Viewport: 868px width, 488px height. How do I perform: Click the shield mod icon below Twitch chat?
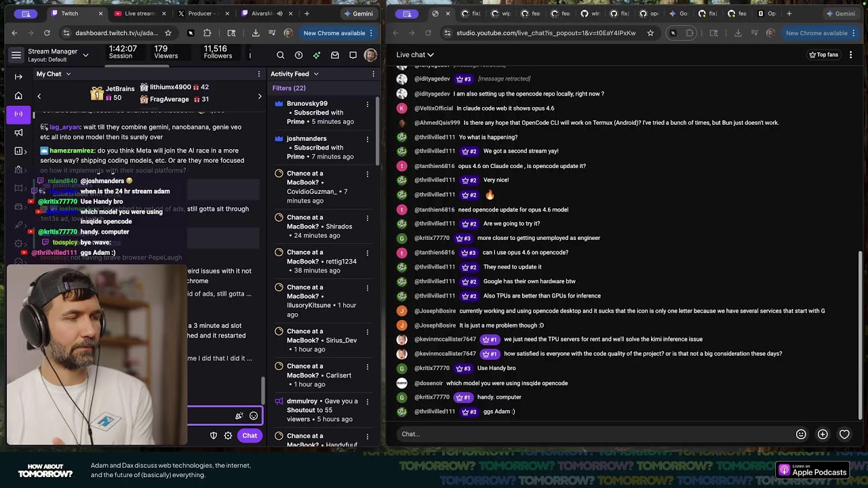click(x=213, y=436)
